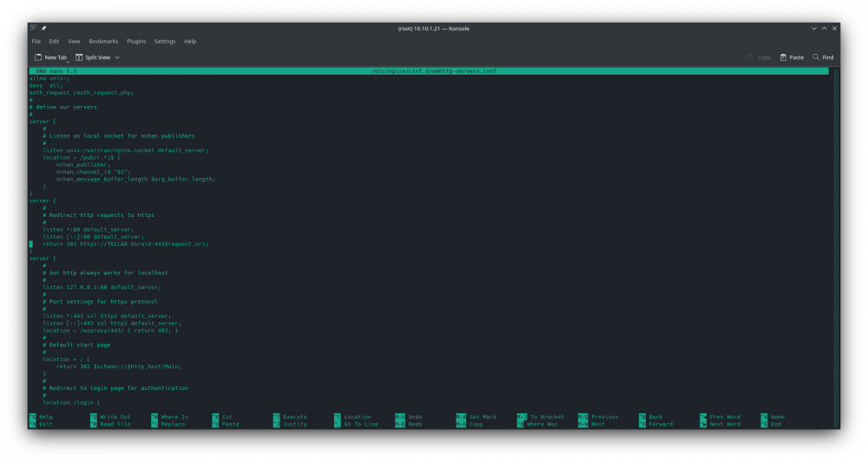Open the Bookmarks menu

pos(103,41)
